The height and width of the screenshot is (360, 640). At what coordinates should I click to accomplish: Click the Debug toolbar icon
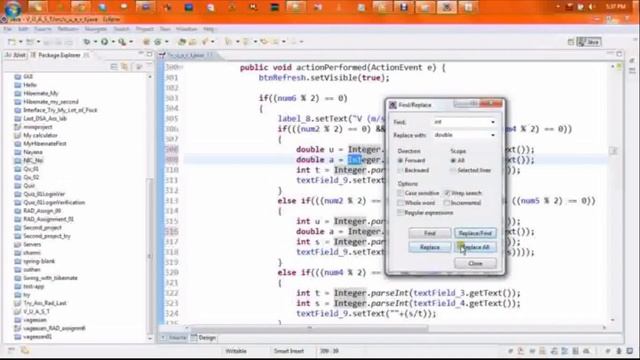[x=87, y=42]
